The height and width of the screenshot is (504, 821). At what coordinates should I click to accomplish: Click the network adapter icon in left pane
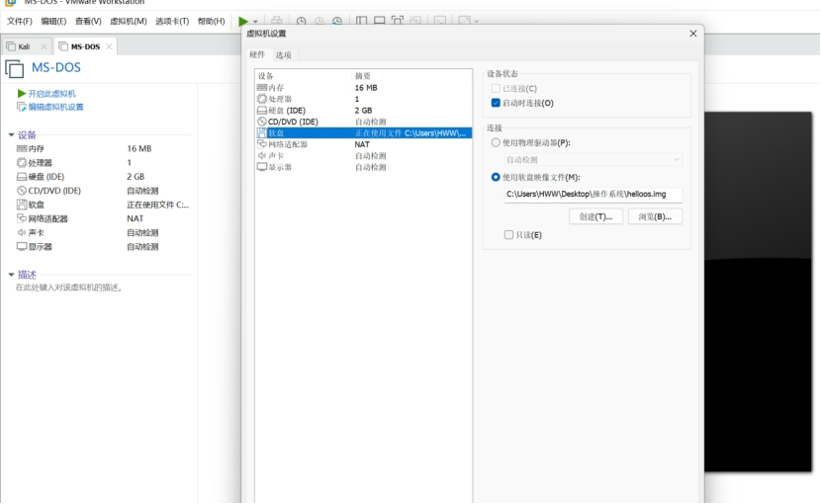click(x=22, y=218)
